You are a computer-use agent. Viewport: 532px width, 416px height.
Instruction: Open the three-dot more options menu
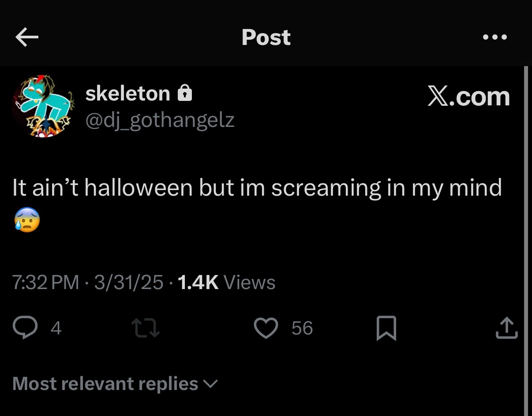pos(495,37)
